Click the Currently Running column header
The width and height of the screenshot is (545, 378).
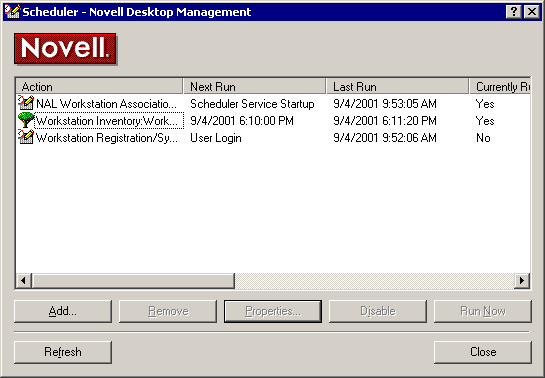click(x=500, y=86)
